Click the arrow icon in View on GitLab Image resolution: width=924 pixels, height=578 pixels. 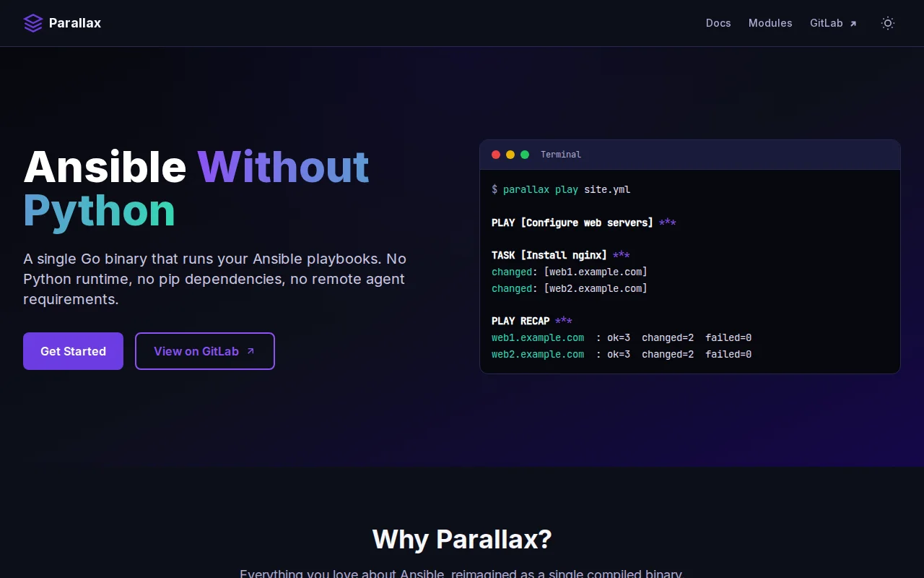[x=250, y=351]
